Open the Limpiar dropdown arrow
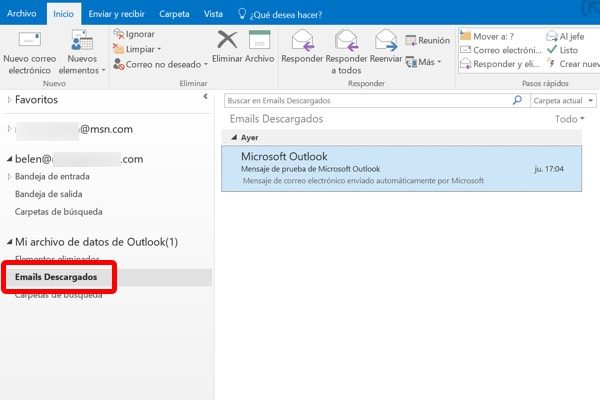Viewport: 600px width, 400px height. tap(159, 49)
